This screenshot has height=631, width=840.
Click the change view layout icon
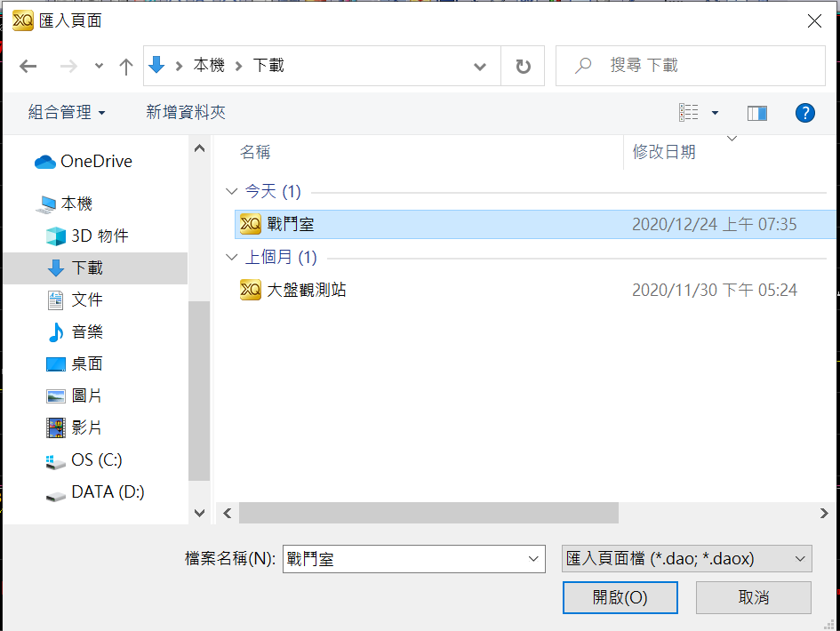pos(688,113)
